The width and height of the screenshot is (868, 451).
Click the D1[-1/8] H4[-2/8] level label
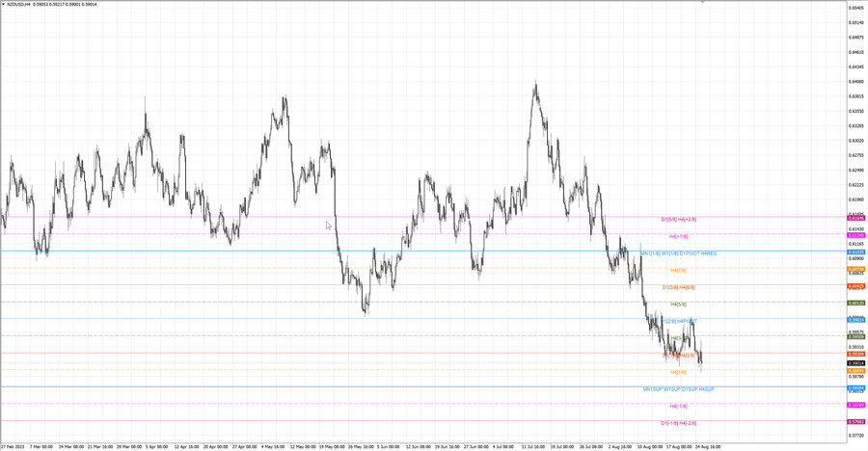678,423
